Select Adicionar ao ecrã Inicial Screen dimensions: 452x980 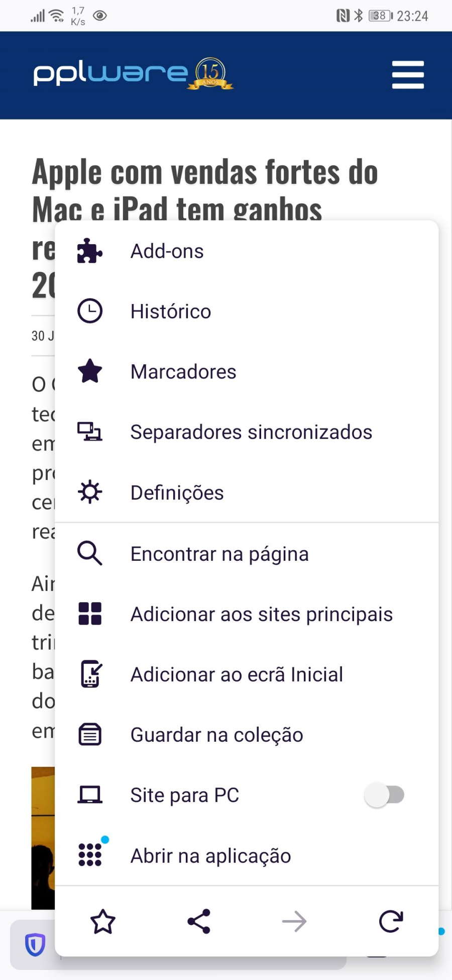pyautogui.click(x=237, y=674)
